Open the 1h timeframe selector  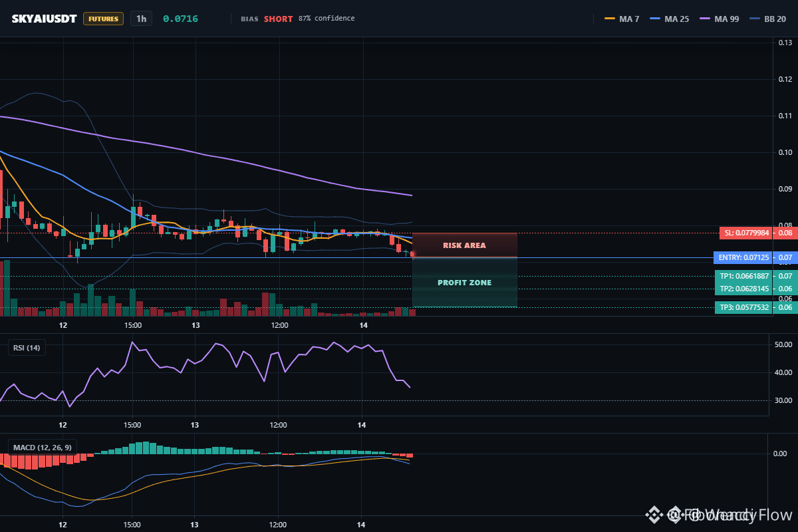tap(141, 19)
